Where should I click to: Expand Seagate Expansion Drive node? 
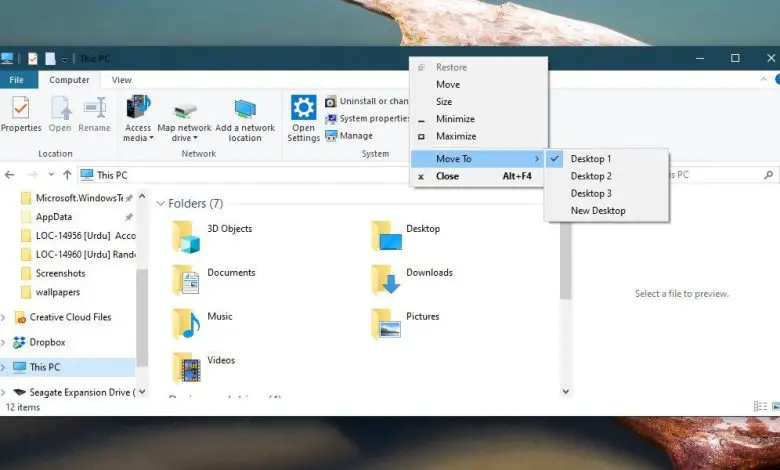click(3, 392)
